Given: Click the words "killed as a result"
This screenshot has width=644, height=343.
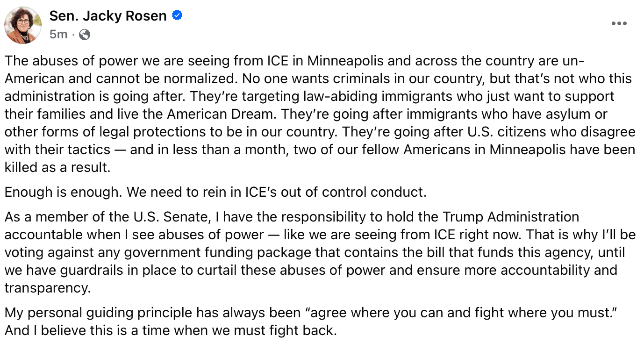Looking at the screenshot, I should click(57, 167).
